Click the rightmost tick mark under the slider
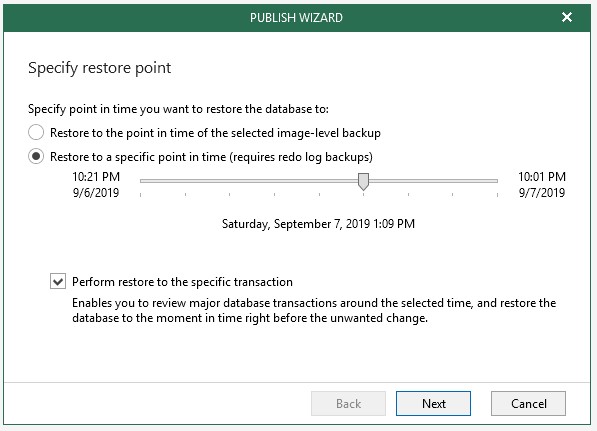The height and width of the screenshot is (431, 597). click(497, 195)
